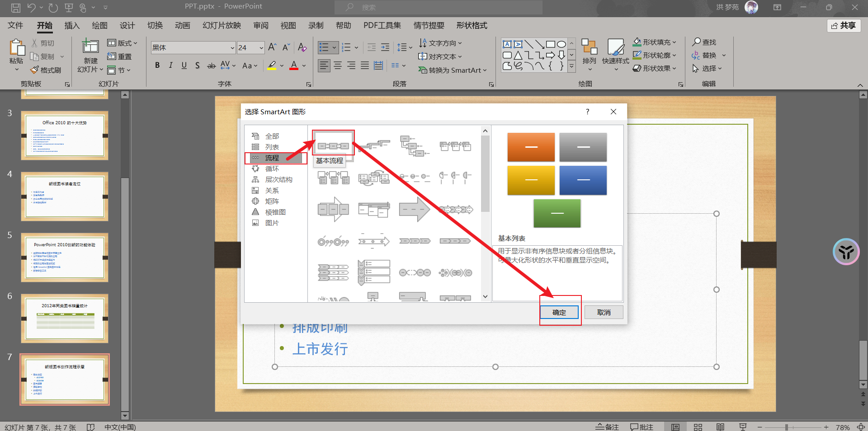Click the Reset (重置) slide button
Viewport: 868px width, 431px height.
pos(120,56)
